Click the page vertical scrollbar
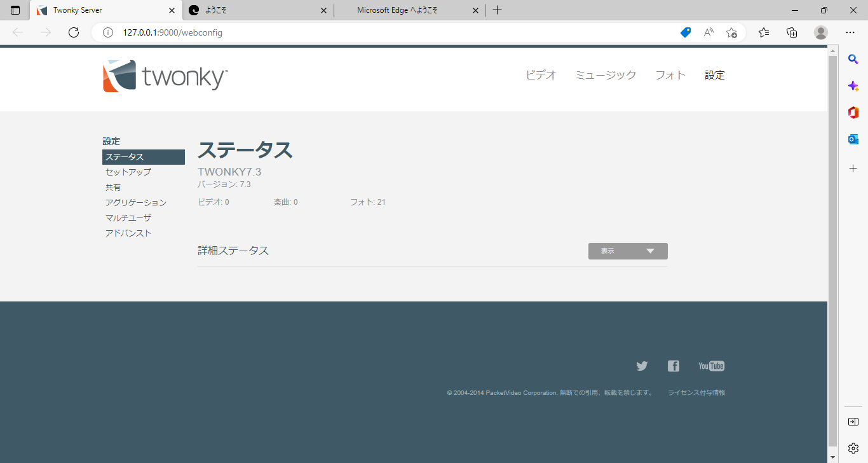Screen dimensions: 868x463 (x=832, y=251)
